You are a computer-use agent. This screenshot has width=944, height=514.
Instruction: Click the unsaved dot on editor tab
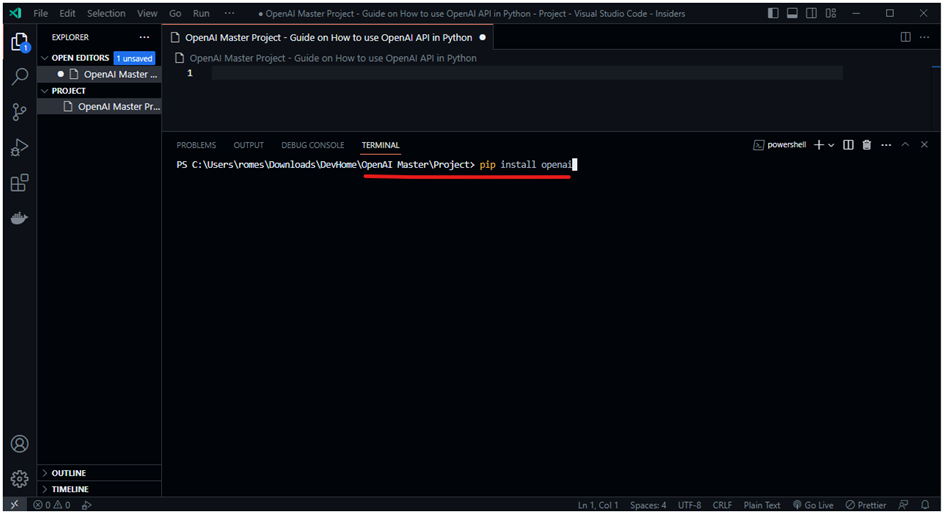482,37
